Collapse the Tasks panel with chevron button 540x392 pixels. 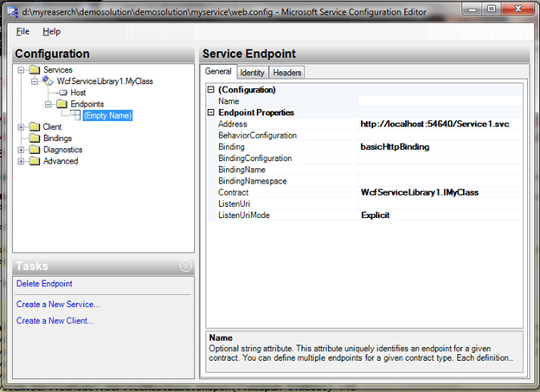[185, 266]
